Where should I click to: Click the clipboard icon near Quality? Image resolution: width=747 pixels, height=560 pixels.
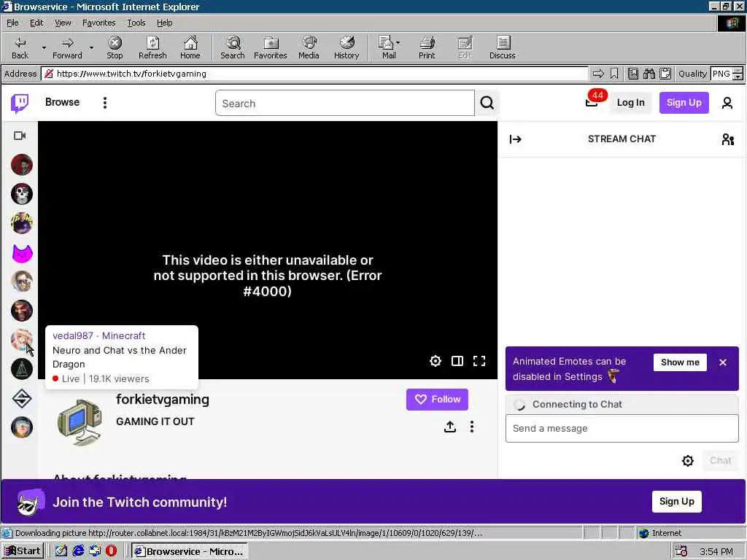[x=665, y=74]
